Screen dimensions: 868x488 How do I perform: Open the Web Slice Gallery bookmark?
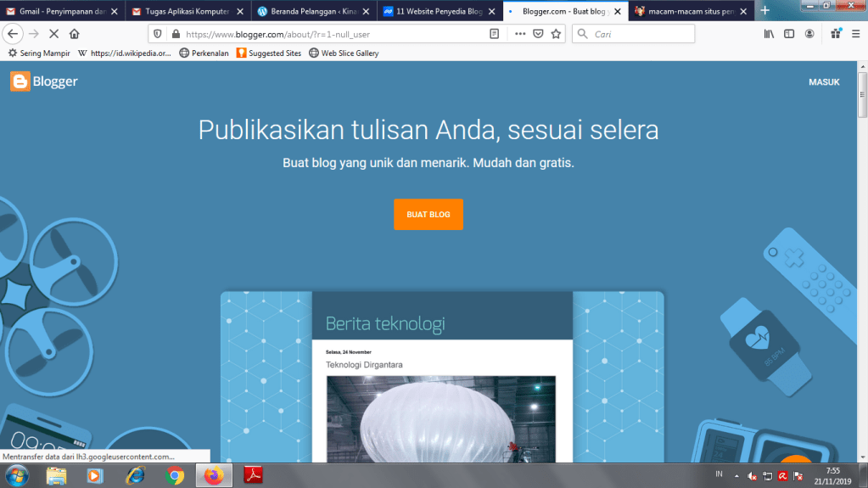[x=344, y=53]
